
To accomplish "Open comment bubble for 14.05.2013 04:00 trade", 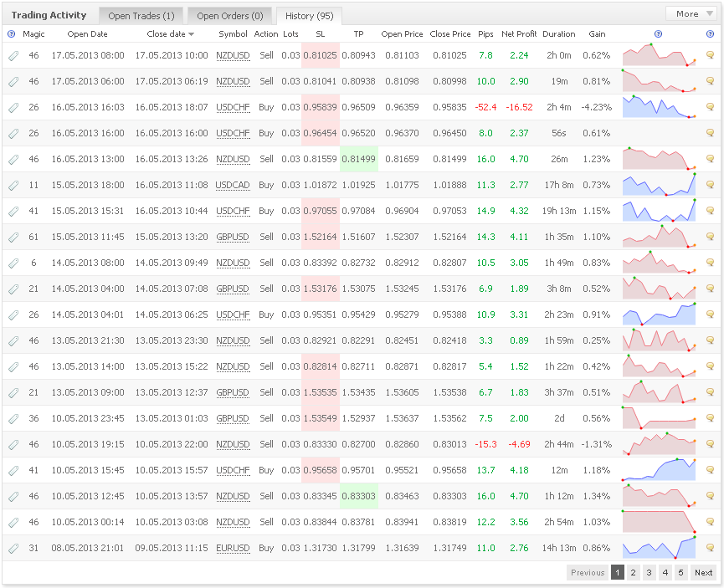I will [x=710, y=288].
